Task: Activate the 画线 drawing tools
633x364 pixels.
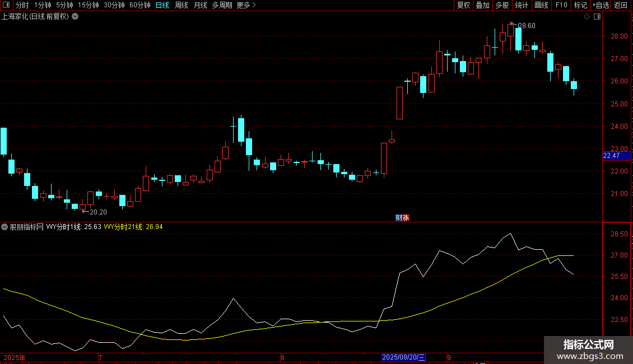Action: click(541, 5)
